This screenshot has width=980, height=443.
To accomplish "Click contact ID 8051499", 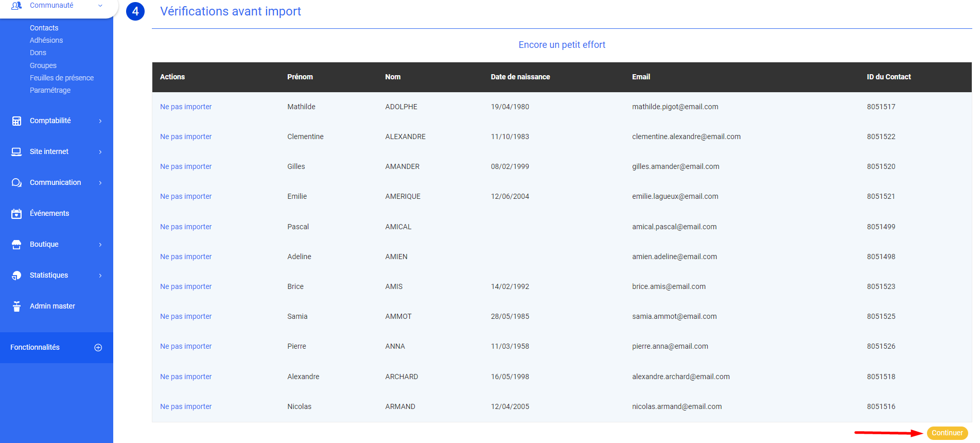I will point(881,227).
